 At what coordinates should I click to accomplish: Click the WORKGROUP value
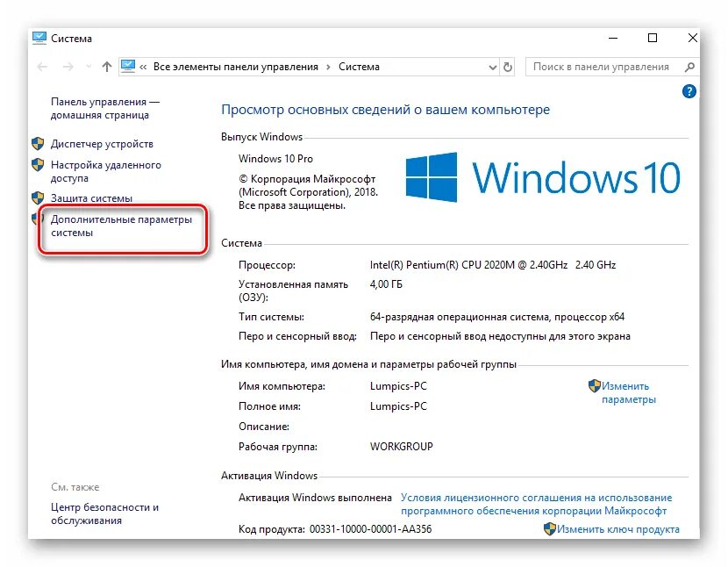pyautogui.click(x=402, y=447)
